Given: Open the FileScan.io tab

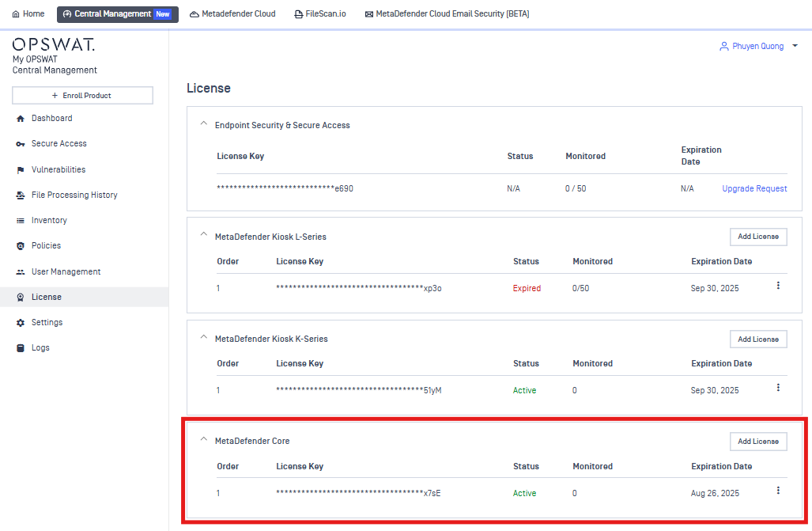Looking at the screenshot, I should pyautogui.click(x=320, y=14).
